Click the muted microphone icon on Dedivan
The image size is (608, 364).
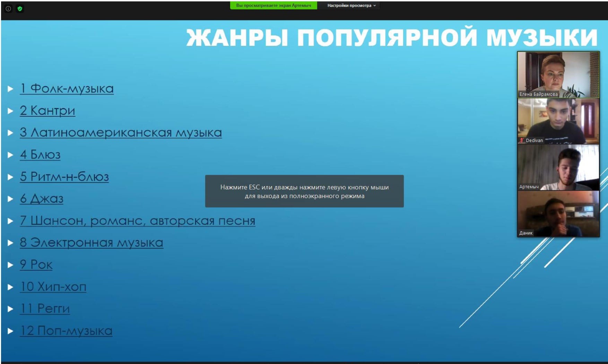(x=521, y=140)
